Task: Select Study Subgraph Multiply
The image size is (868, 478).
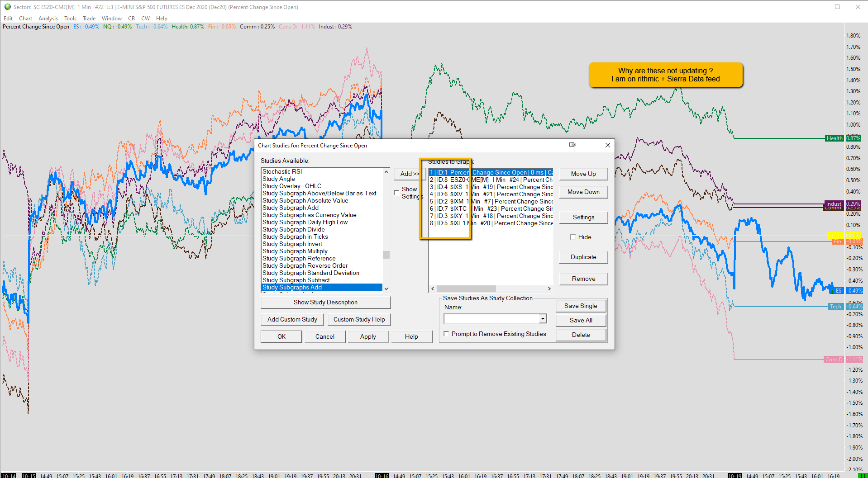Action: [x=322, y=251]
